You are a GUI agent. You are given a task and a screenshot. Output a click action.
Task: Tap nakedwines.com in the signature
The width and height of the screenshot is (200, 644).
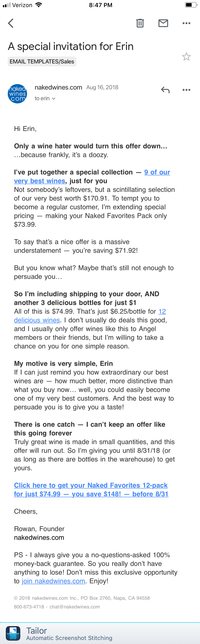pos(39,537)
